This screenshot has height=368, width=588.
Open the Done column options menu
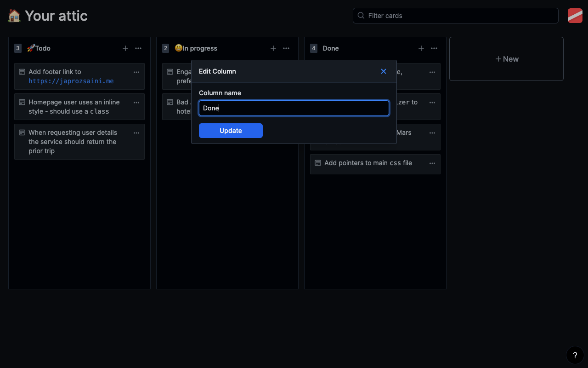(434, 48)
